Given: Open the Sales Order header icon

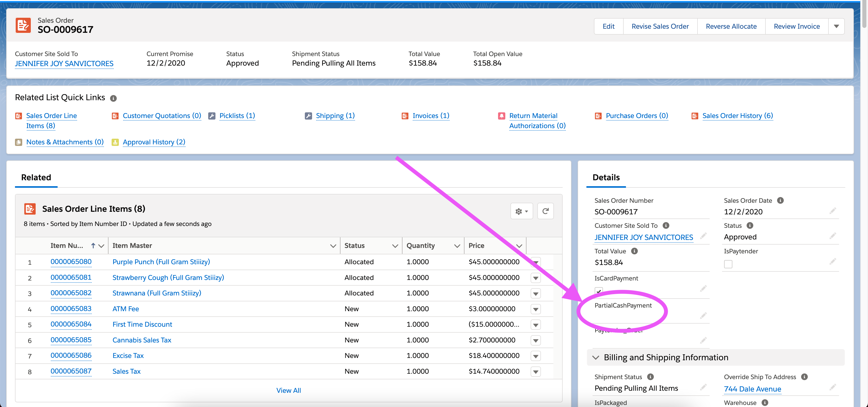Looking at the screenshot, I should [x=23, y=25].
